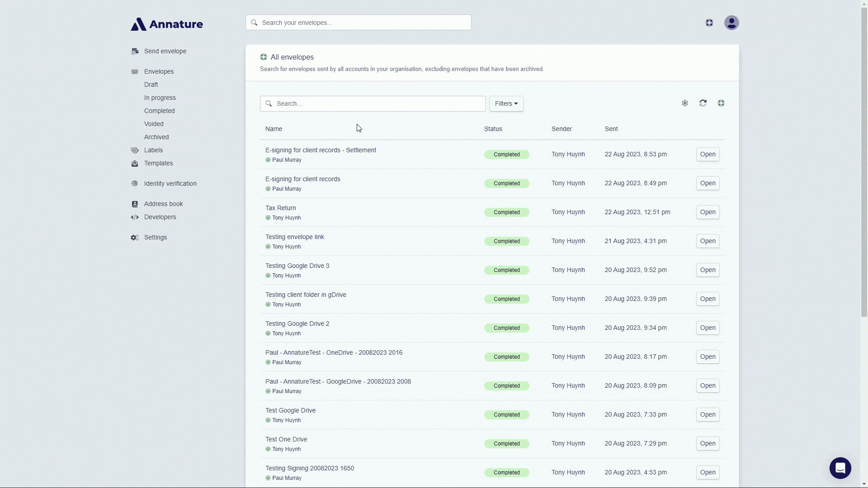Click the top Search your envelopes field
Viewport: 868px width, 488px height.
click(359, 23)
